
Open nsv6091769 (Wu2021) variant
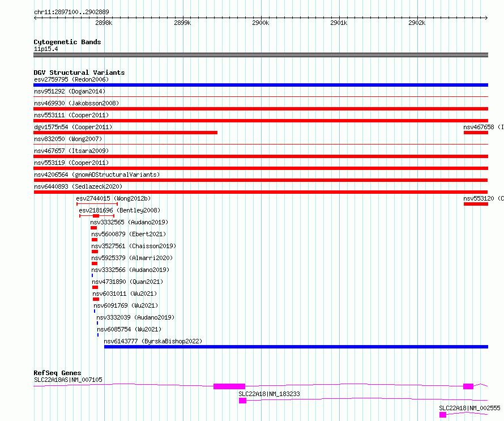tap(126, 305)
